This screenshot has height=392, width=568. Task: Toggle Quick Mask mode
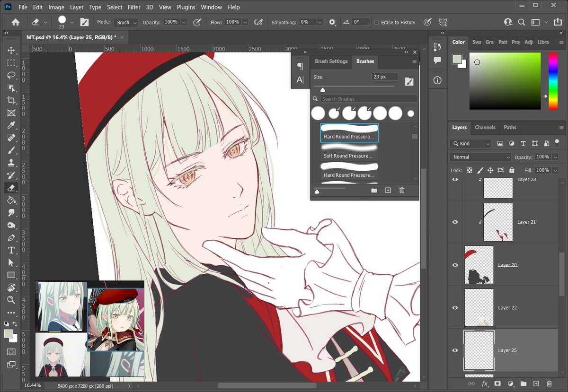pyautogui.click(x=11, y=352)
